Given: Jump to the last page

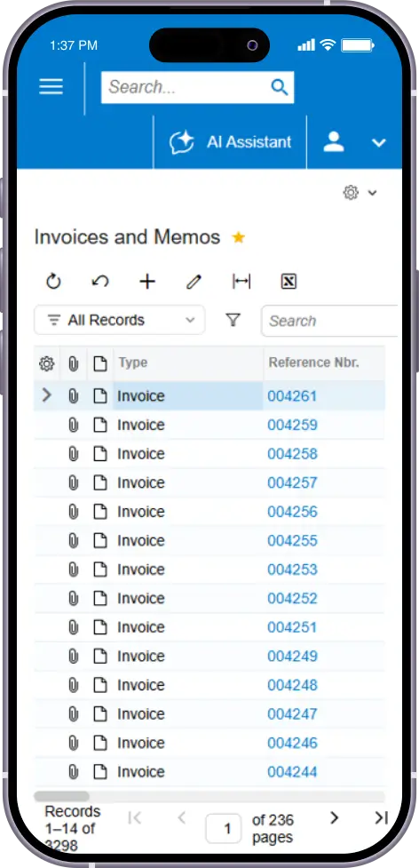Looking at the screenshot, I should point(382,817).
